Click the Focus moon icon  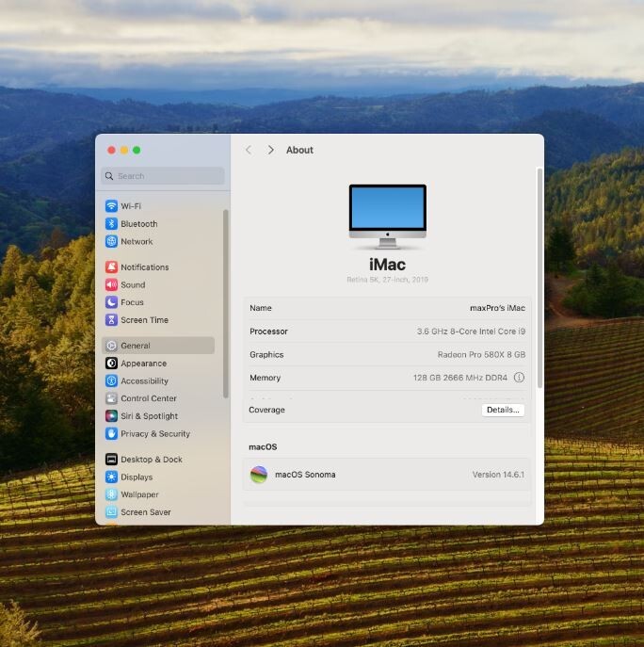point(111,302)
